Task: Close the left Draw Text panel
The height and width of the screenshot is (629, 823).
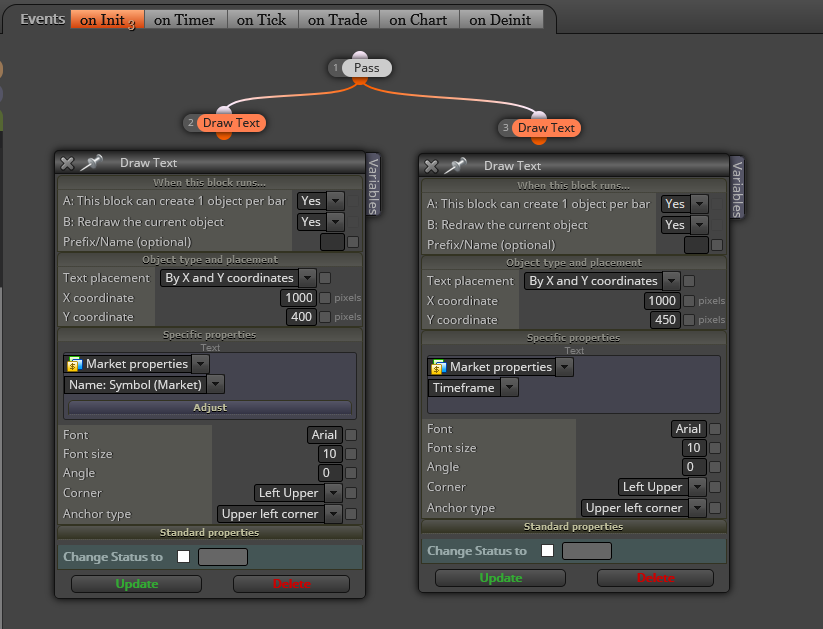Action: [x=67, y=163]
